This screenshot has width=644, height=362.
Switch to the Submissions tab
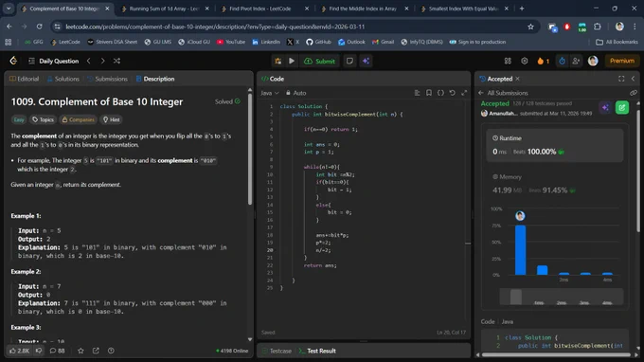107,79
